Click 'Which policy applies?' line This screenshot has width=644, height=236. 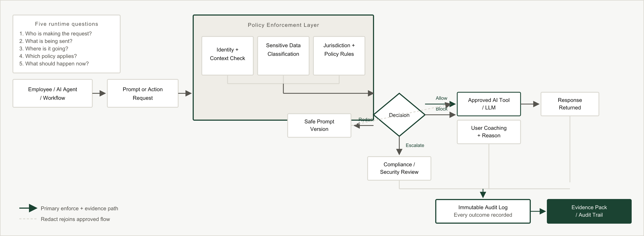point(48,56)
